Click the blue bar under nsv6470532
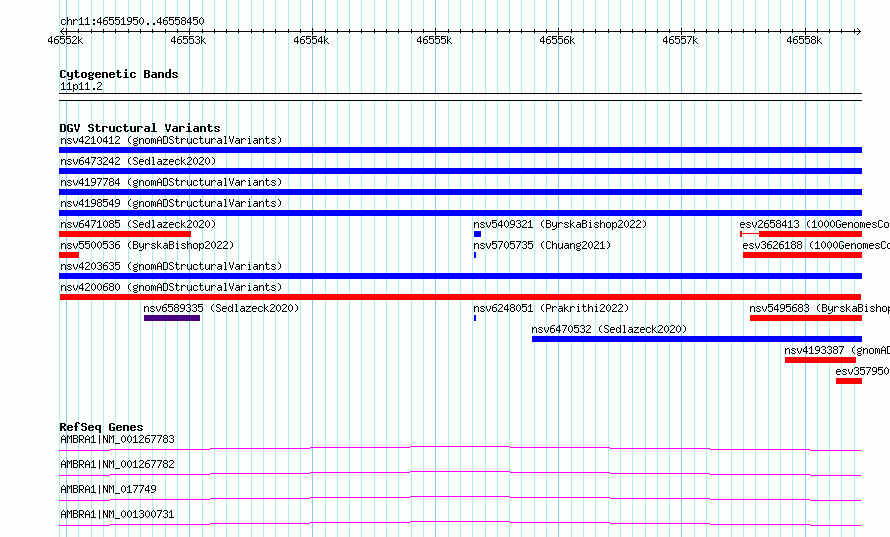This screenshot has height=537, width=890. 697,339
